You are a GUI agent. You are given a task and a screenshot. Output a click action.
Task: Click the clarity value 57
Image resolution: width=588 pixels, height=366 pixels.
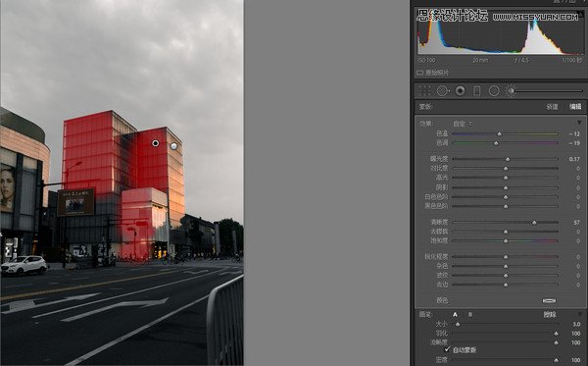577,223
